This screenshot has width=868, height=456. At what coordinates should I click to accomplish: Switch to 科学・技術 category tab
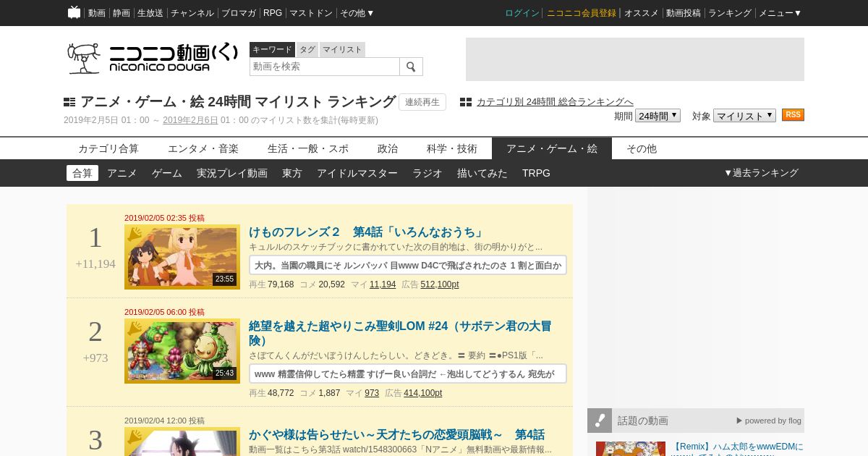click(452, 148)
